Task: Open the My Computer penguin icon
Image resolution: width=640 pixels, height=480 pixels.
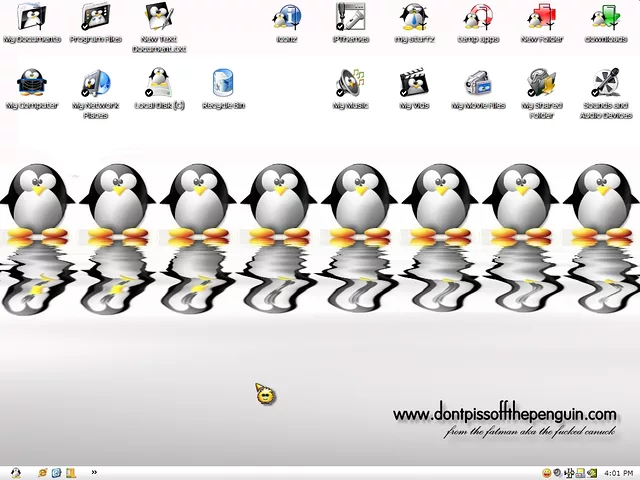Action: [32, 83]
